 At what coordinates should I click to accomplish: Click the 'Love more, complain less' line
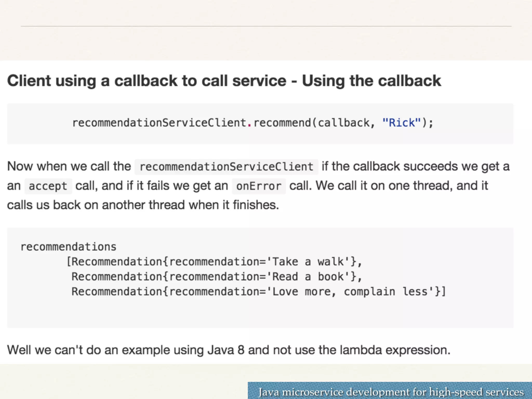(x=259, y=292)
